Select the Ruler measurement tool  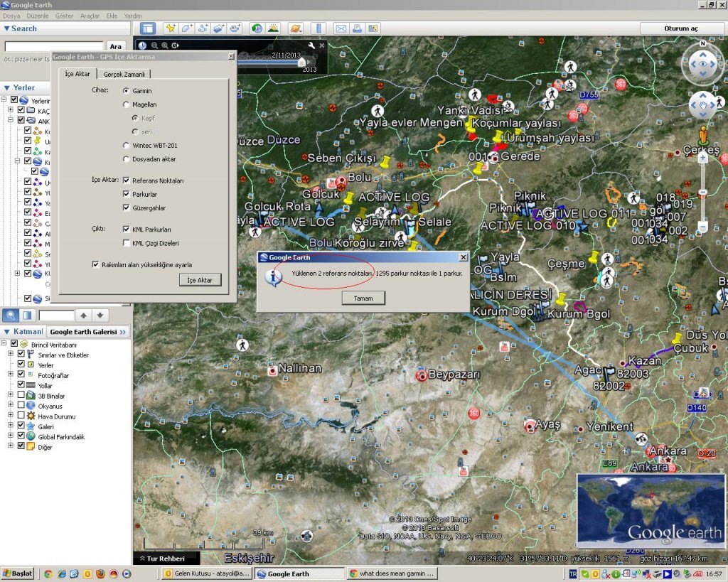pos(318,28)
